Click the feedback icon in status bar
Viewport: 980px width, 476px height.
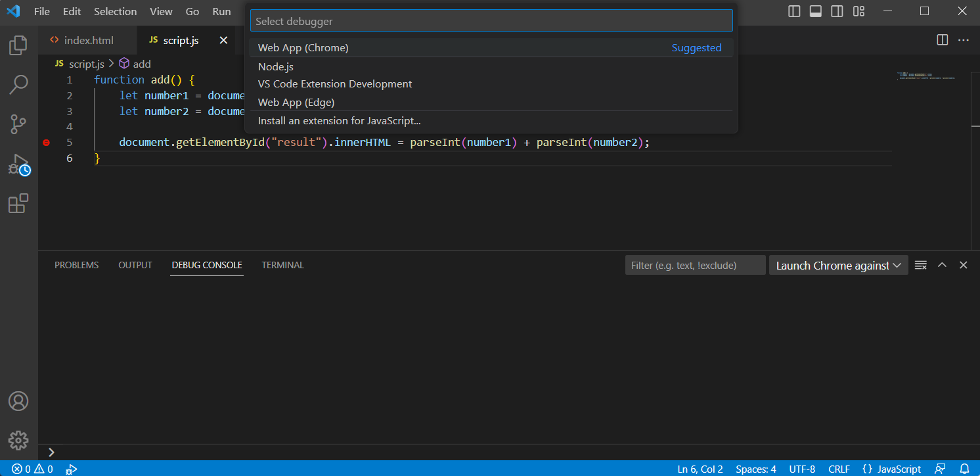point(941,469)
